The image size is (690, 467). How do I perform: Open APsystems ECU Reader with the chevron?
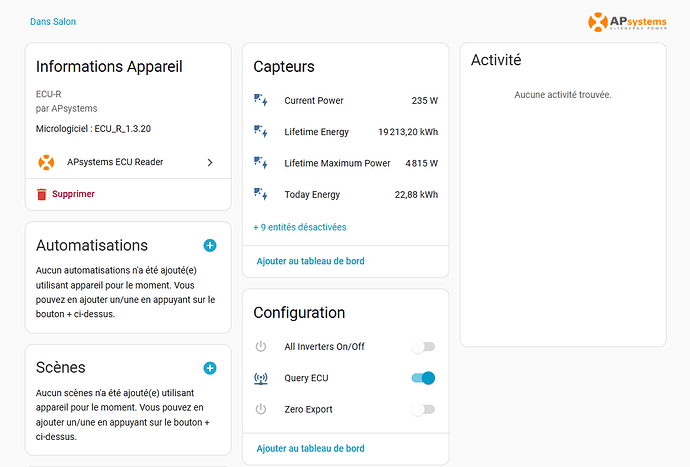(x=210, y=162)
